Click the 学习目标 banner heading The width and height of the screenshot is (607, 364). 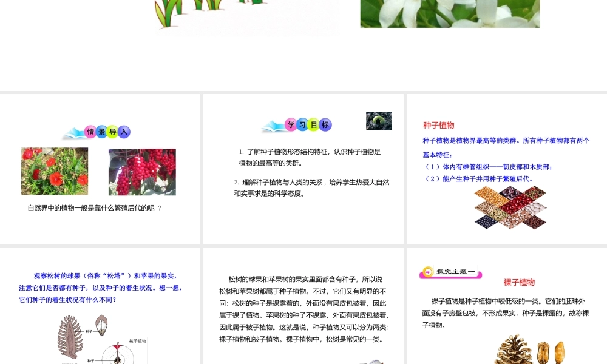pyautogui.click(x=297, y=125)
